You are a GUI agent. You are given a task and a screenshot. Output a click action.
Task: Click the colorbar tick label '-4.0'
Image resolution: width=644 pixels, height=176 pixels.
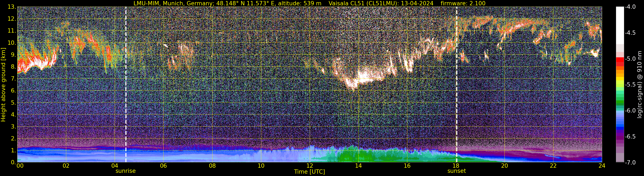point(630,7)
